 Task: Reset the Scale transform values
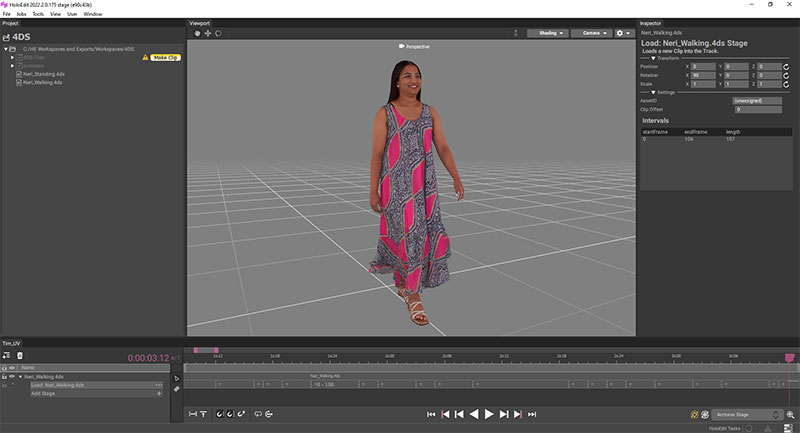pyautogui.click(x=788, y=85)
